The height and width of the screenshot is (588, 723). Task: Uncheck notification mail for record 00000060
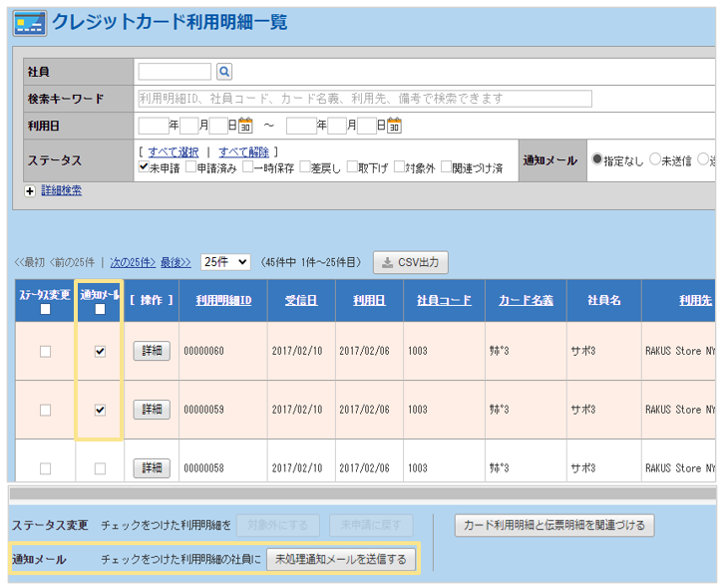(x=100, y=351)
